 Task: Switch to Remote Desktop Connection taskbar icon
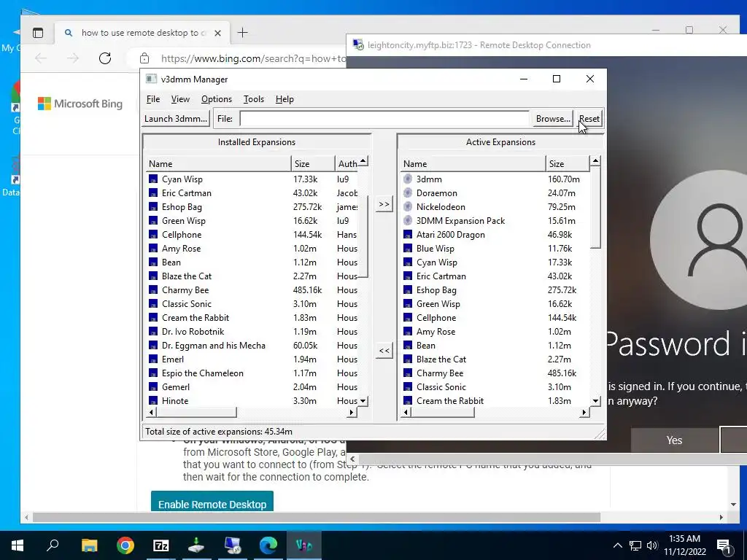[x=233, y=545]
